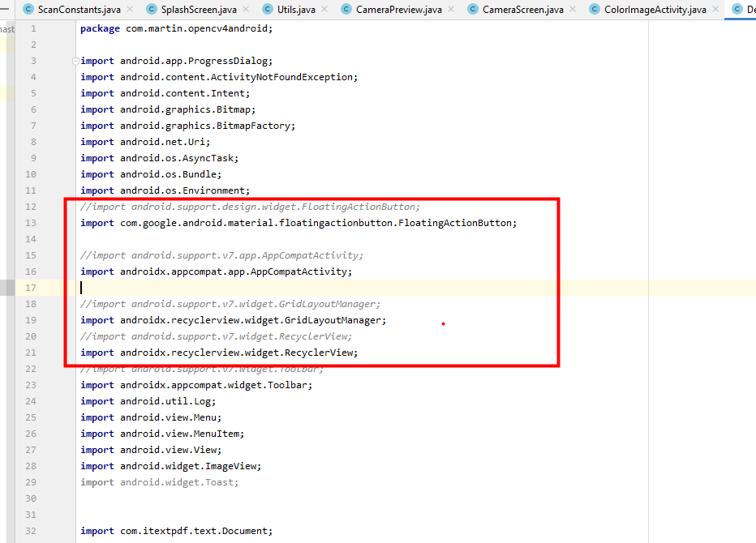Click the androidx.recyclerview.widget.RecyclerView import
Viewport: 756px width, 543px height.
click(x=219, y=353)
